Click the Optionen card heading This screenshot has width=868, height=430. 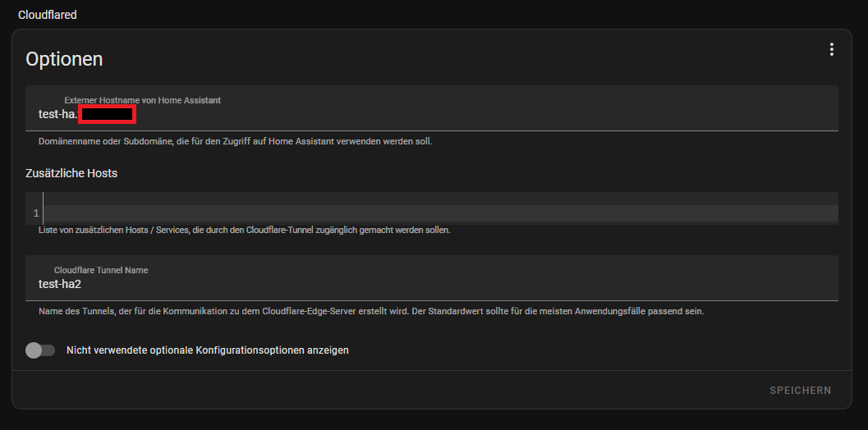coord(64,59)
